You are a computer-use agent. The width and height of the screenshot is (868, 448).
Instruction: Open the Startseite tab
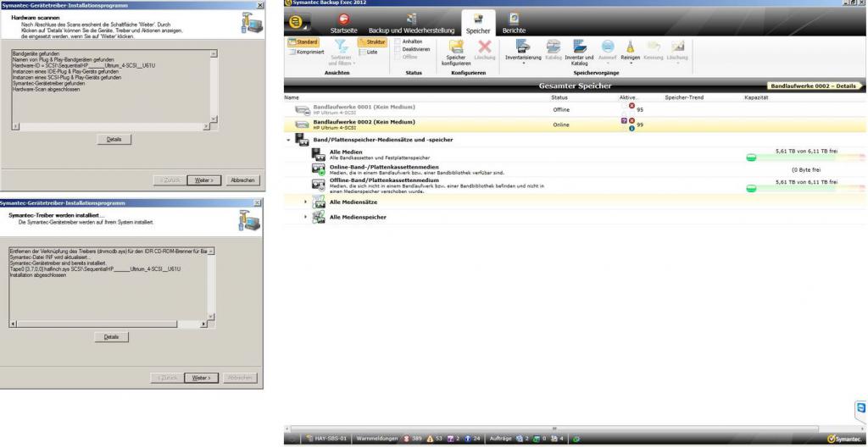coord(344,23)
